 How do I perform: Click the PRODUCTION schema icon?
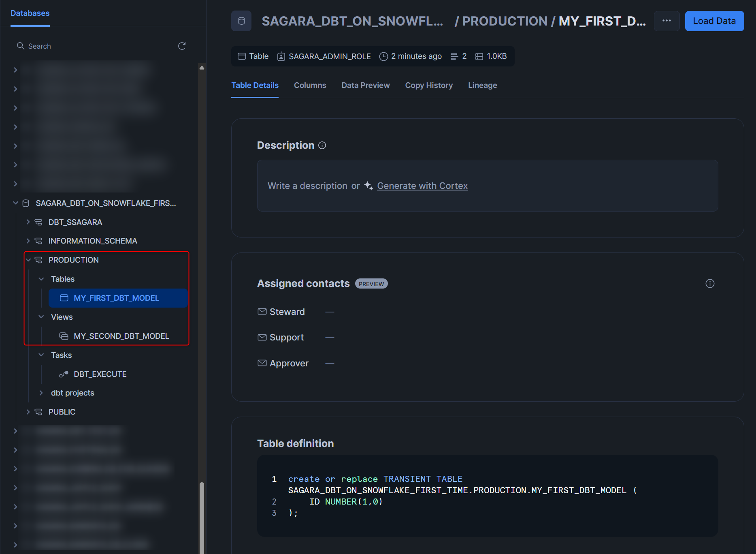[x=38, y=260]
